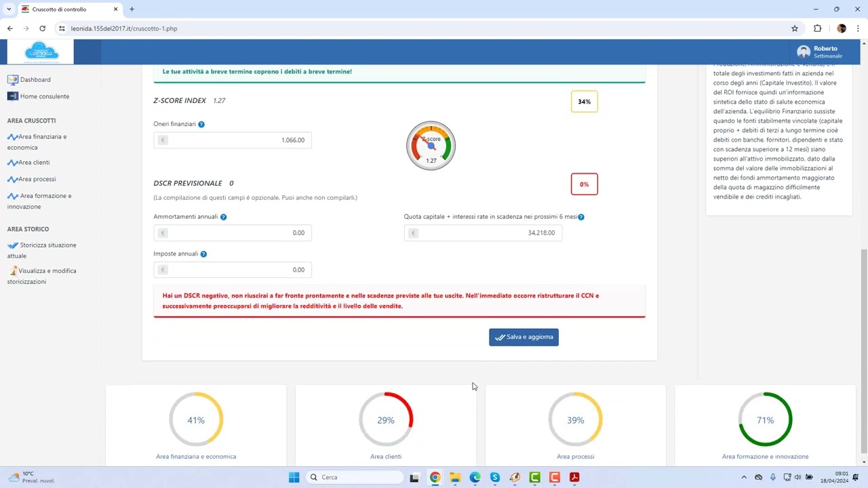Click help icon beside Ammortamenti annuali
Screen dimensions: 868x488
tap(223, 217)
